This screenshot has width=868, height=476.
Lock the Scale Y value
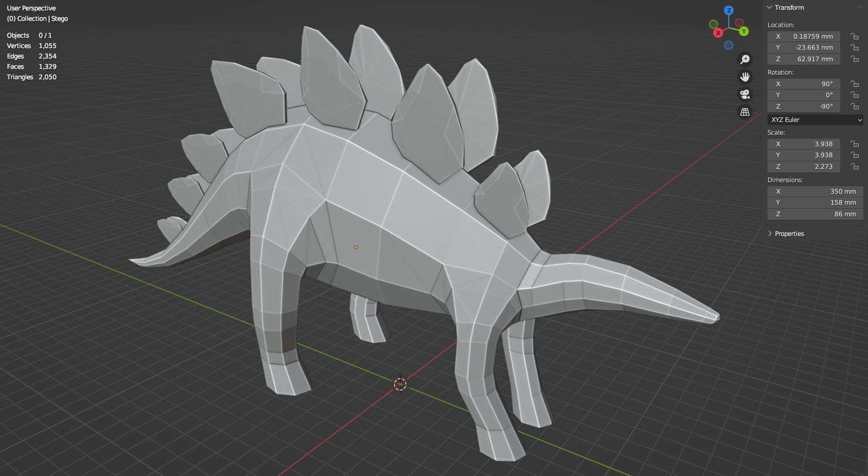click(x=855, y=155)
